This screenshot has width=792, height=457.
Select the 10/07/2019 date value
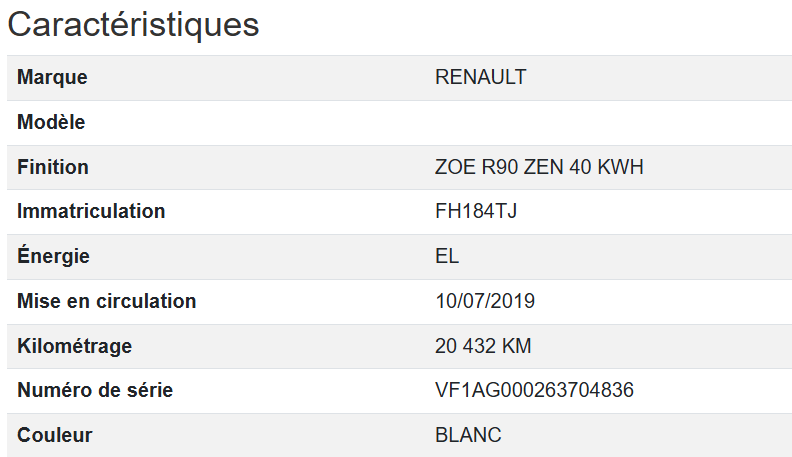coord(485,301)
